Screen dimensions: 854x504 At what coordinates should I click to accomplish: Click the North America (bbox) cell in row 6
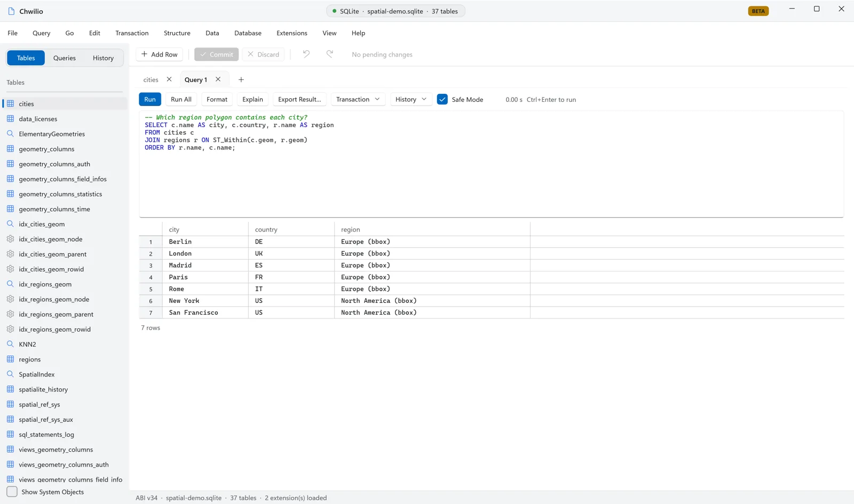(x=432, y=301)
